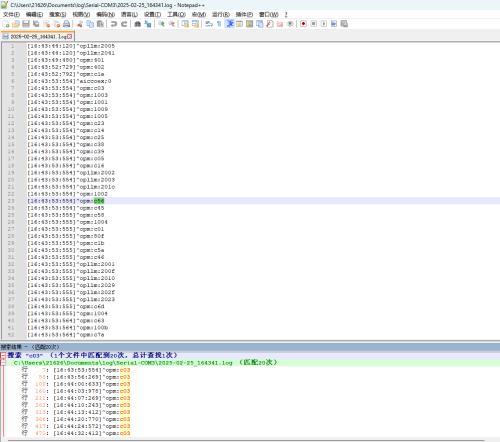Jump to search result at line 417
Screen dimensions: 500x442
point(76,426)
